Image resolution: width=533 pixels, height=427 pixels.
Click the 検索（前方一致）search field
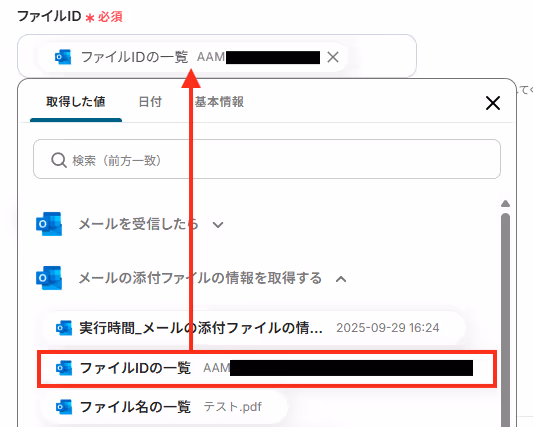pos(267,159)
